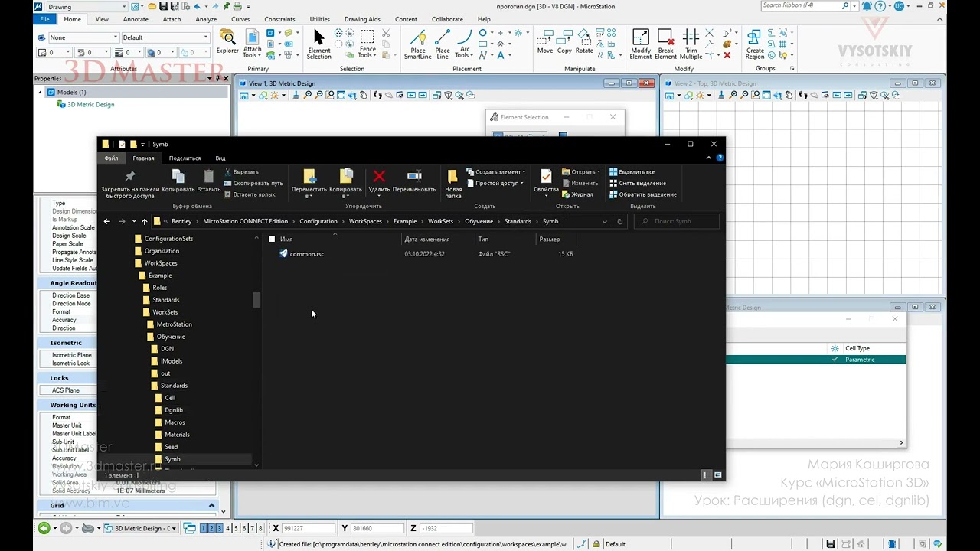Click the explorer search field

[677, 221]
